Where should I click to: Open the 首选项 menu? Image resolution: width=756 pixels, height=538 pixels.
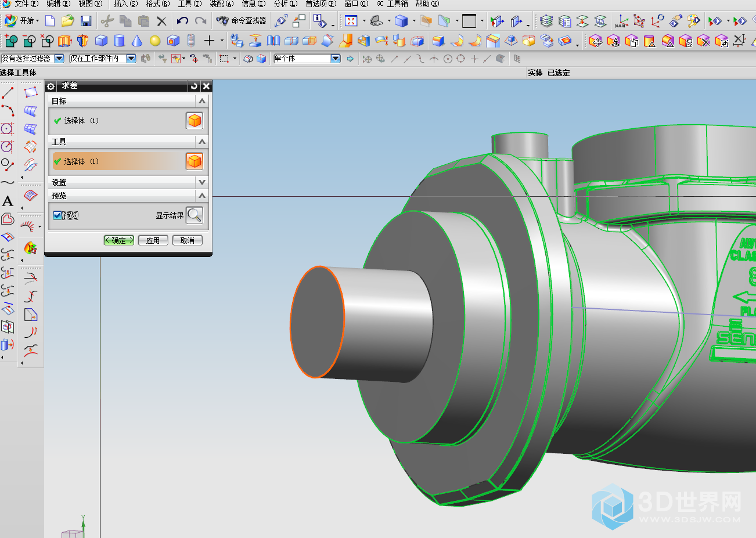click(x=321, y=3)
